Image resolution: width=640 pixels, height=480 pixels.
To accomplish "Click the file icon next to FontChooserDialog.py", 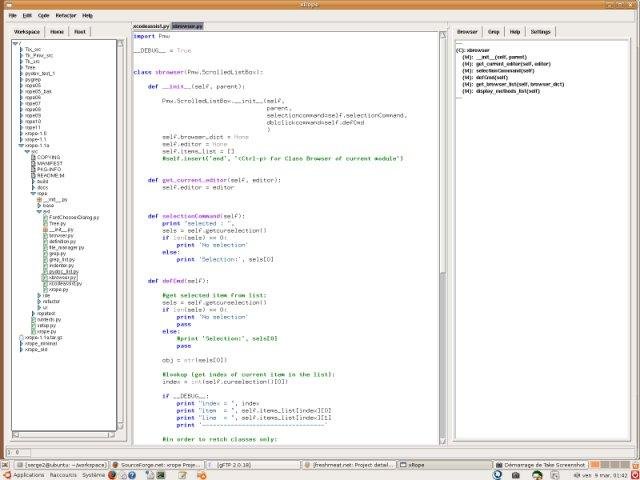I will [43, 217].
